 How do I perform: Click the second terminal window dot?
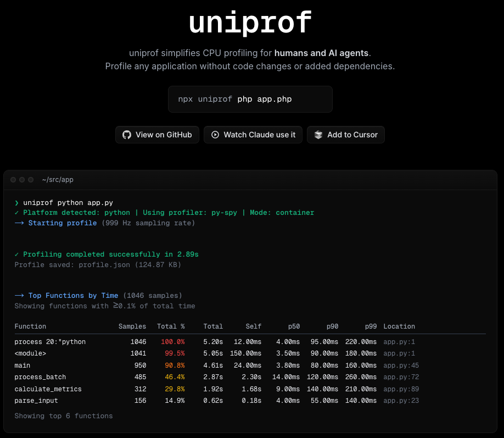click(22, 180)
